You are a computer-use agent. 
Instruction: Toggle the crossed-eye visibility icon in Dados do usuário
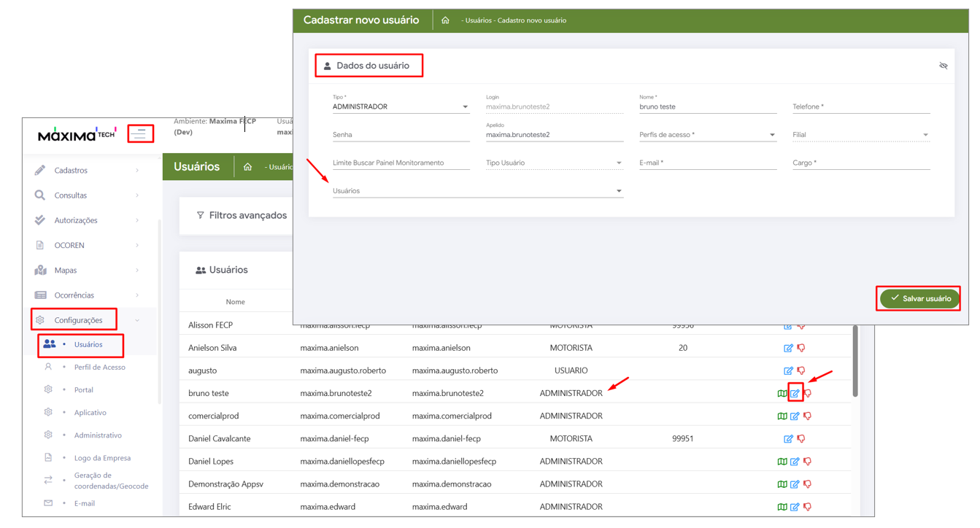pos(943,66)
